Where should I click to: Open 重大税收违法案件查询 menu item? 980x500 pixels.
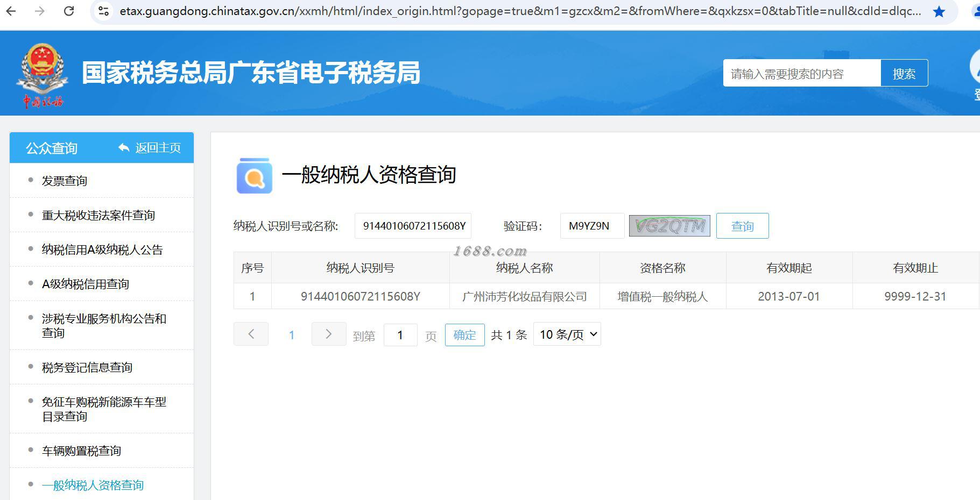(x=98, y=215)
